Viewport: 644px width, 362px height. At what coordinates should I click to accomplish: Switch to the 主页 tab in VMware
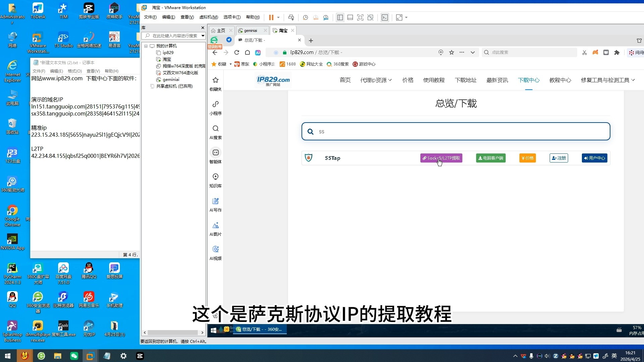(221, 31)
